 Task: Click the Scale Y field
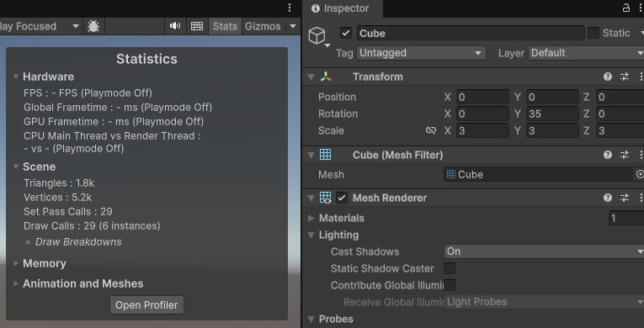pyautogui.click(x=552, y=130)
